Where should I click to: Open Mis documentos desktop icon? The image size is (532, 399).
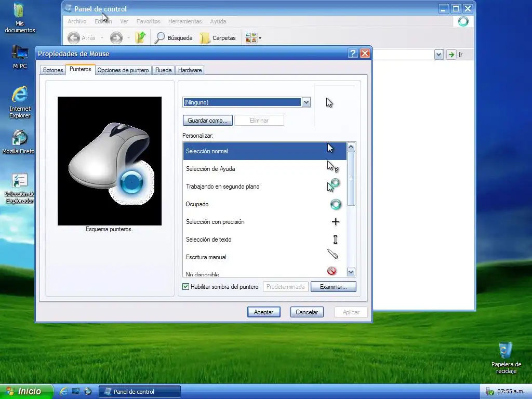pyautogui.click(x=20, y=18)
